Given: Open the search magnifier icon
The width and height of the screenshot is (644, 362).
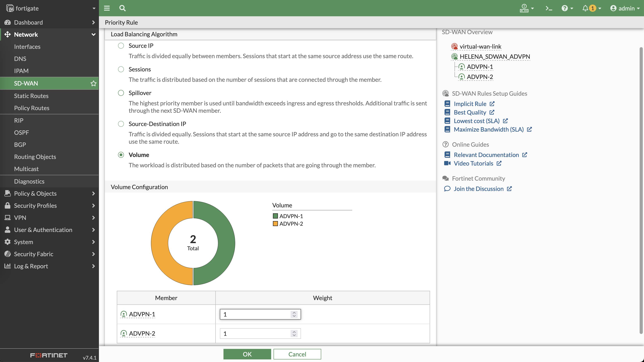Looking at the screenshot, I should click(x=122, y=8).
